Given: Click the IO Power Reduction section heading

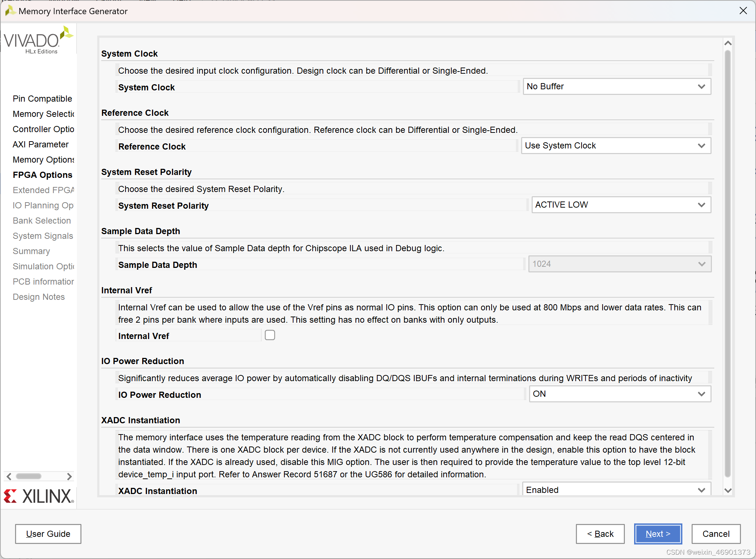Looking at the screenshot, I should (x=143, y=361).
